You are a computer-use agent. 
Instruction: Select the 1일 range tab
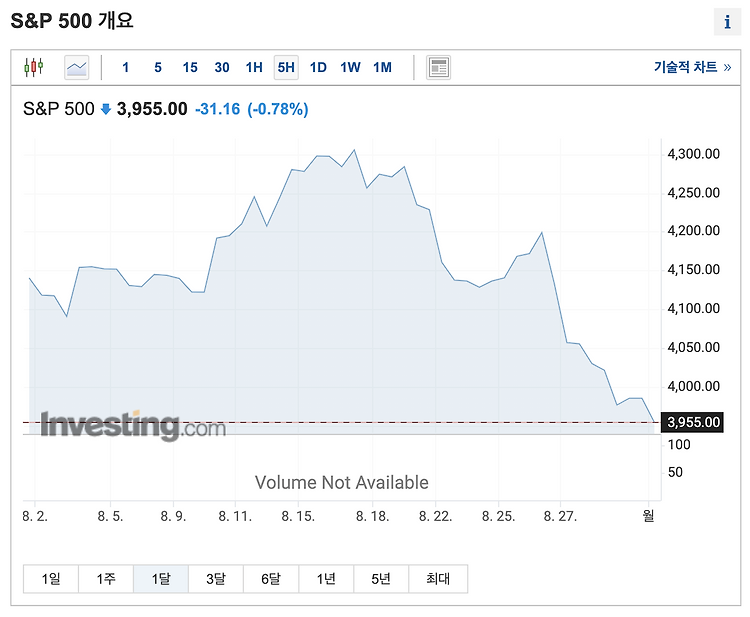[x=51, y=579]
